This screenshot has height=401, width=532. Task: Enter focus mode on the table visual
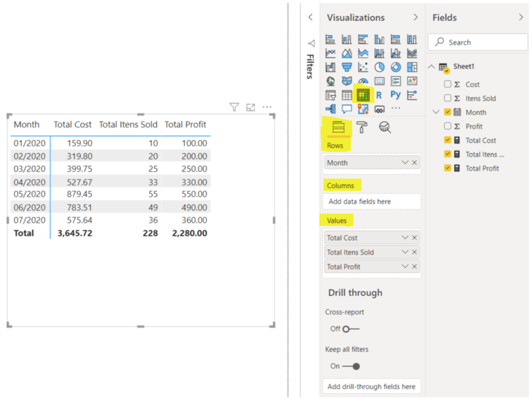250,107
